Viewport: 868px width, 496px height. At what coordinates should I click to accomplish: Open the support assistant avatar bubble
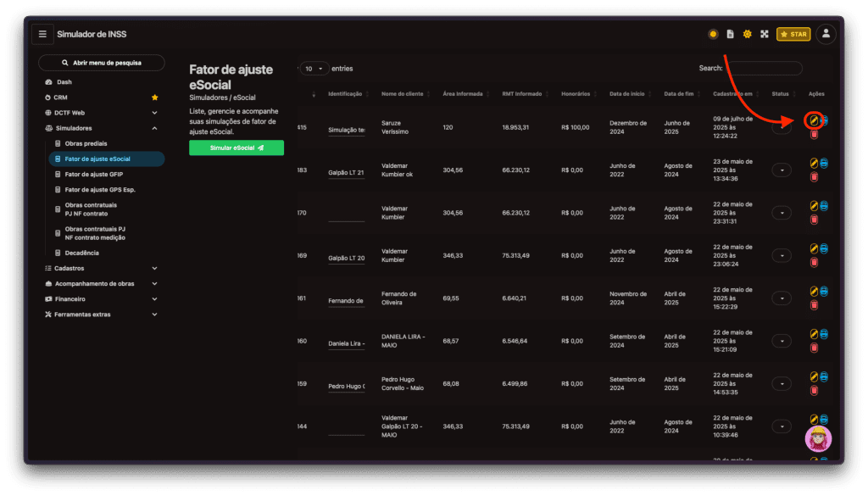click(x=818, y=438)
